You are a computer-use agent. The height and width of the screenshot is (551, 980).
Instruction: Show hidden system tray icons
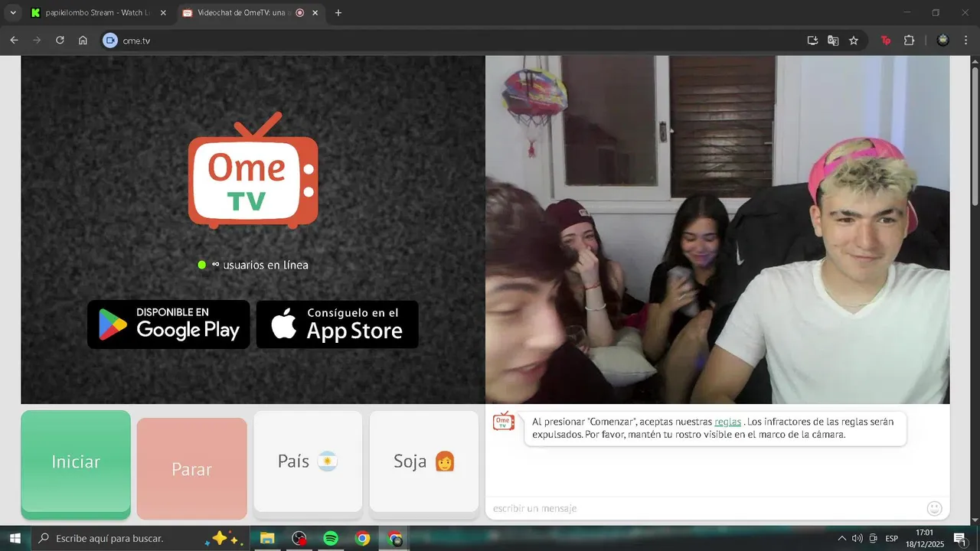coord(842,539)
